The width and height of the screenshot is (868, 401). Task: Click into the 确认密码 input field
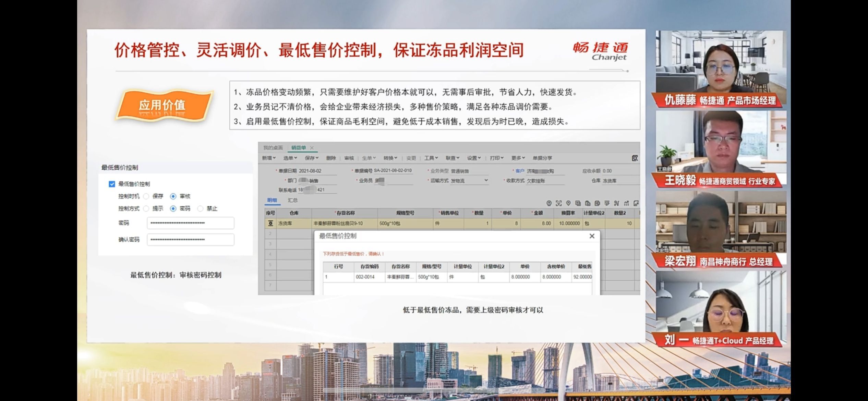[191, 240]
